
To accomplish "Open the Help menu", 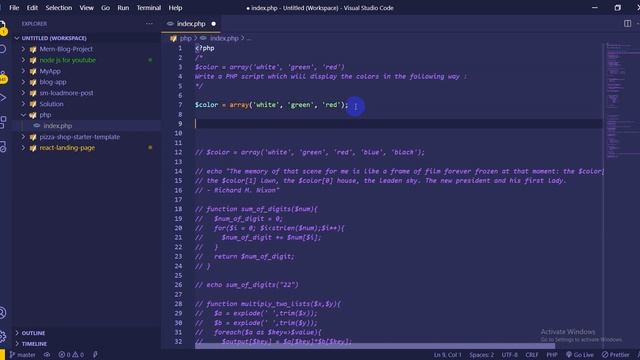I will tap(175, 8).
